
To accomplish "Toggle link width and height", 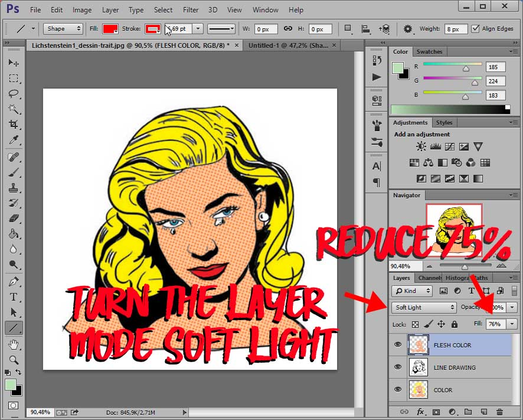I will click(288, 29).
